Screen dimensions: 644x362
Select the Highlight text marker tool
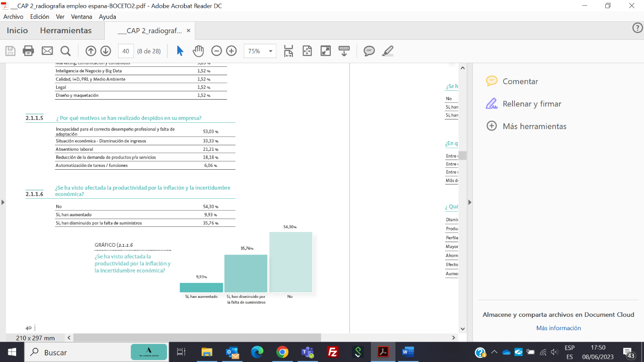point(388,51)
